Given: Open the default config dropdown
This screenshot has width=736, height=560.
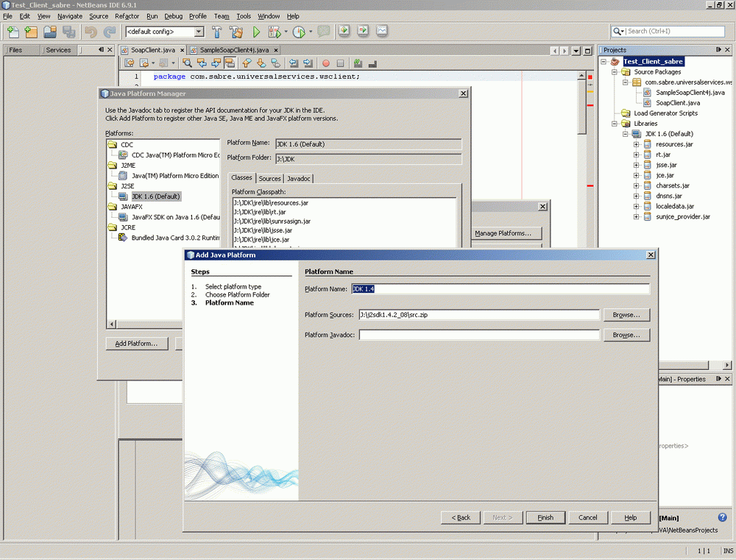Looking at the screenshot, I should 199,32.
